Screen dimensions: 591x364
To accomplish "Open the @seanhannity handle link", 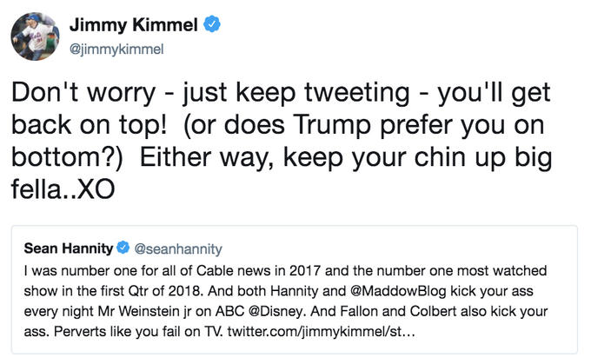I will click(178, 249).
